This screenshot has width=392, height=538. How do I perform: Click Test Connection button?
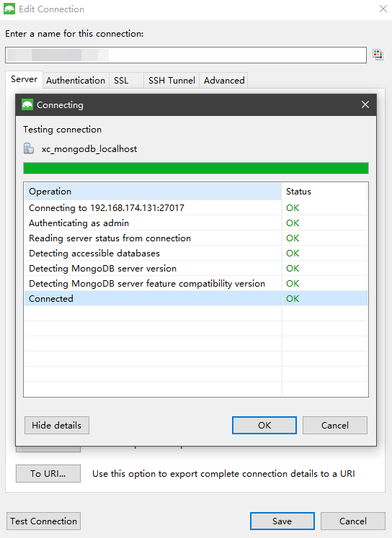coord(43,521)
